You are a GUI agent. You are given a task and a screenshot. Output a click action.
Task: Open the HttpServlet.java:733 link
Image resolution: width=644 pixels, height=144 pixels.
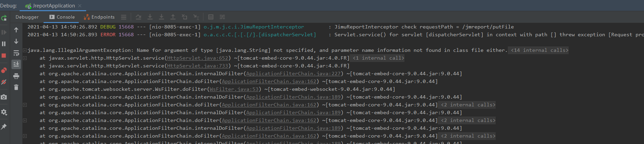[x=198, y=66]
